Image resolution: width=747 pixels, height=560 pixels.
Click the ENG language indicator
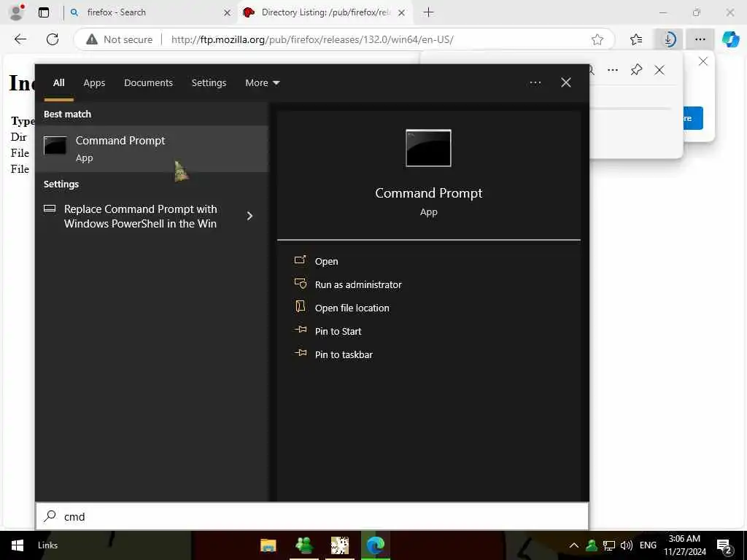click(648, 545)
